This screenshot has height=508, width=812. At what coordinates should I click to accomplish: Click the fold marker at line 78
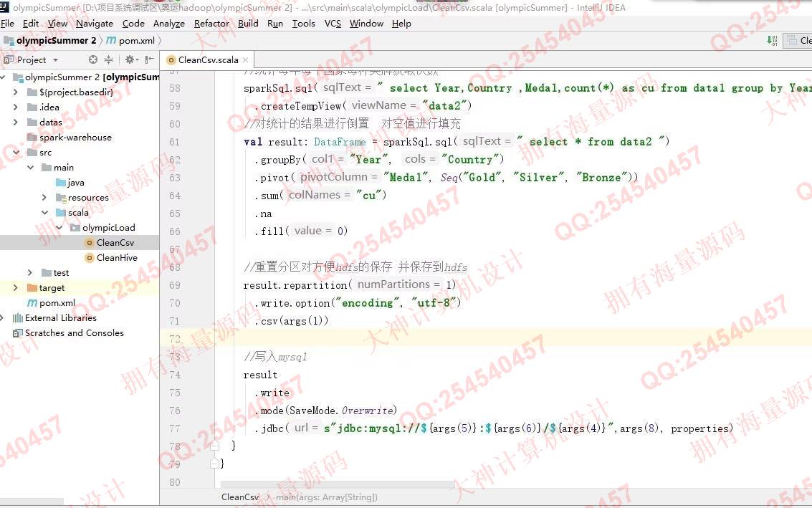click(x=214, y=446)
